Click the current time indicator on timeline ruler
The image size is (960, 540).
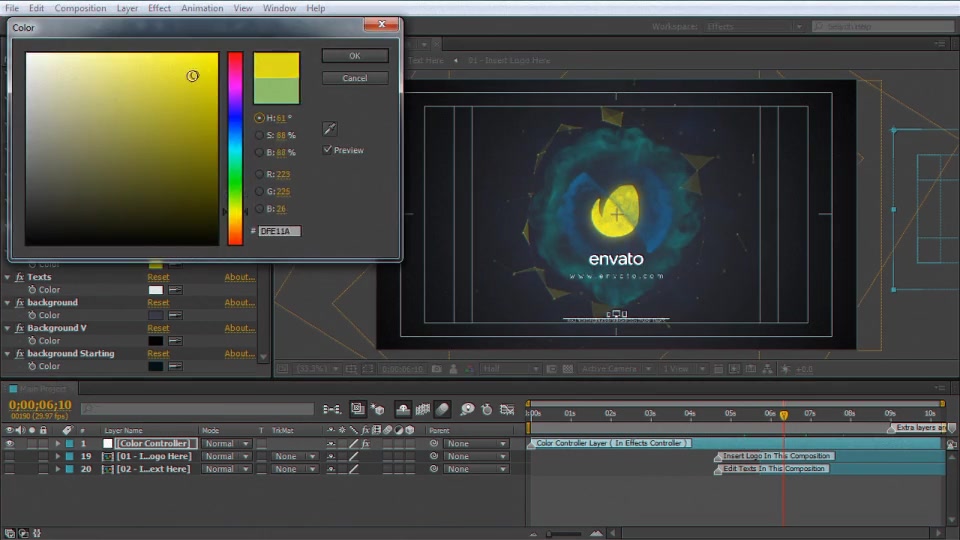[784, 415]
